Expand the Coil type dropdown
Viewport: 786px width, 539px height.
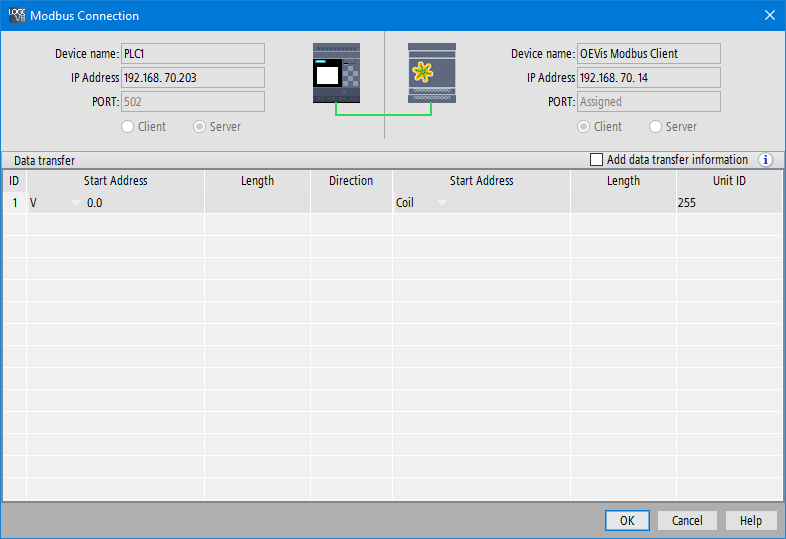pos(442,203)
